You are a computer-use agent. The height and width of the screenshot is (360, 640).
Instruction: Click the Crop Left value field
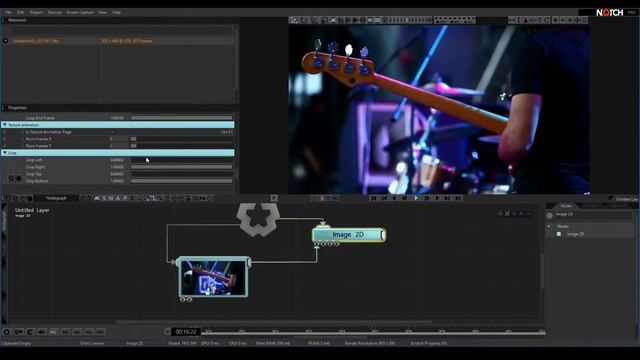pyautogui.click(x=118, y=160)
